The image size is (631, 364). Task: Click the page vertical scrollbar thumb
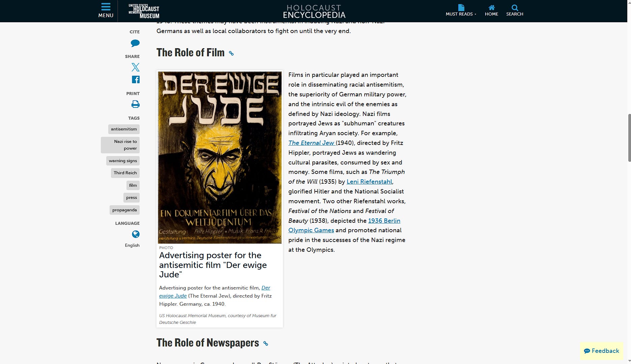pyautogui.click(x=629, y=138)
